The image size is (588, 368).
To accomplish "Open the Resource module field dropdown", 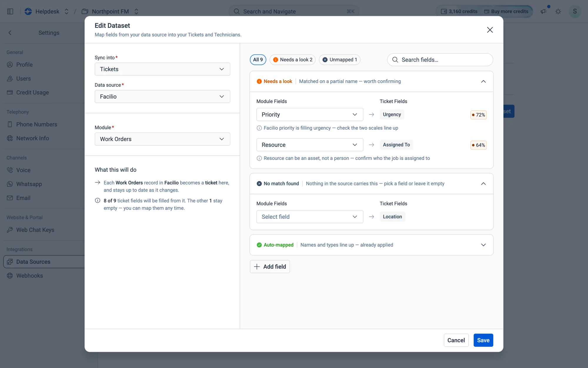I will pos(310,145).
